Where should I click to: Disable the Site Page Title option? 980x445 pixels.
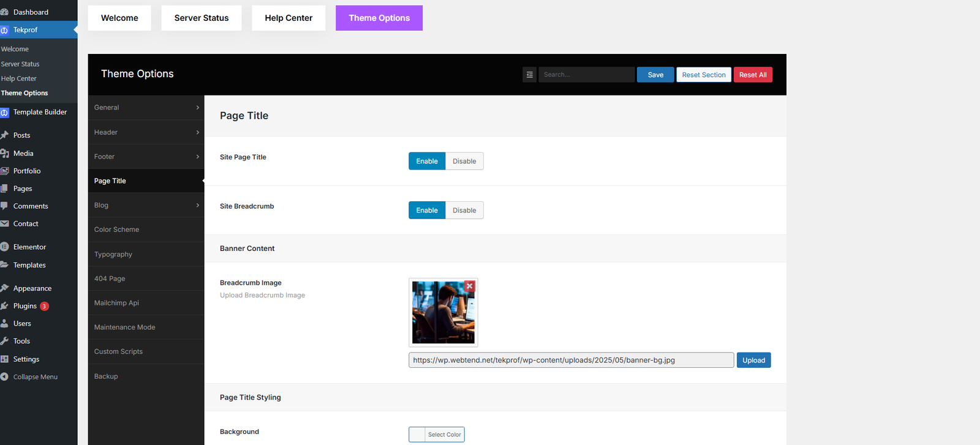[464, 162]
